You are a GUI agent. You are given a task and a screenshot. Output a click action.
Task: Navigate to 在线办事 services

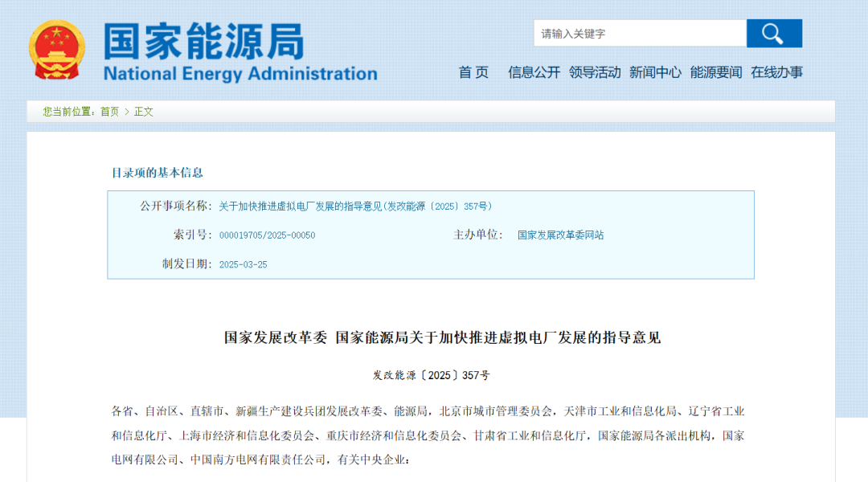(x=776, y=72)
